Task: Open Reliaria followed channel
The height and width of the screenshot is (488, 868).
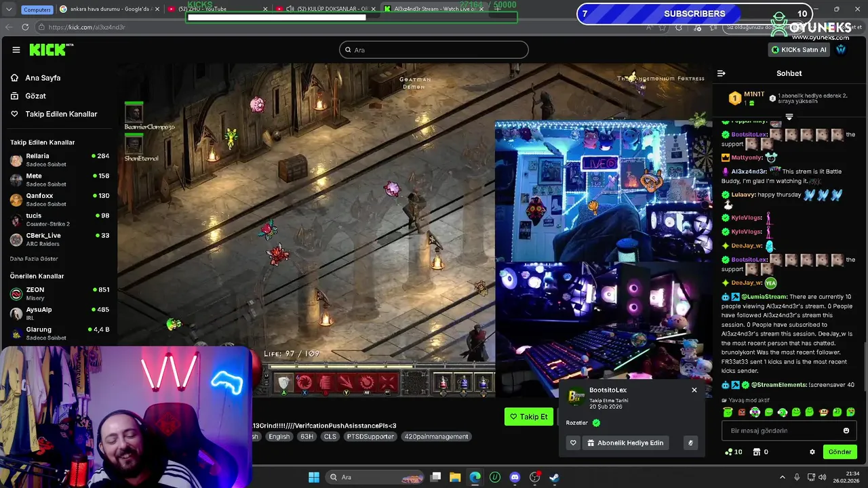Action: [x=60, y=160]
